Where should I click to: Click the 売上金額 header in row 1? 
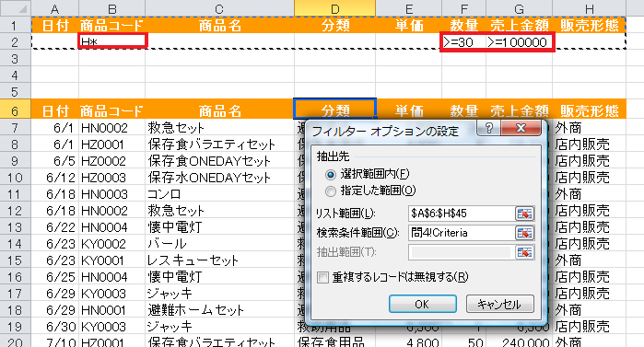[519, 25]
